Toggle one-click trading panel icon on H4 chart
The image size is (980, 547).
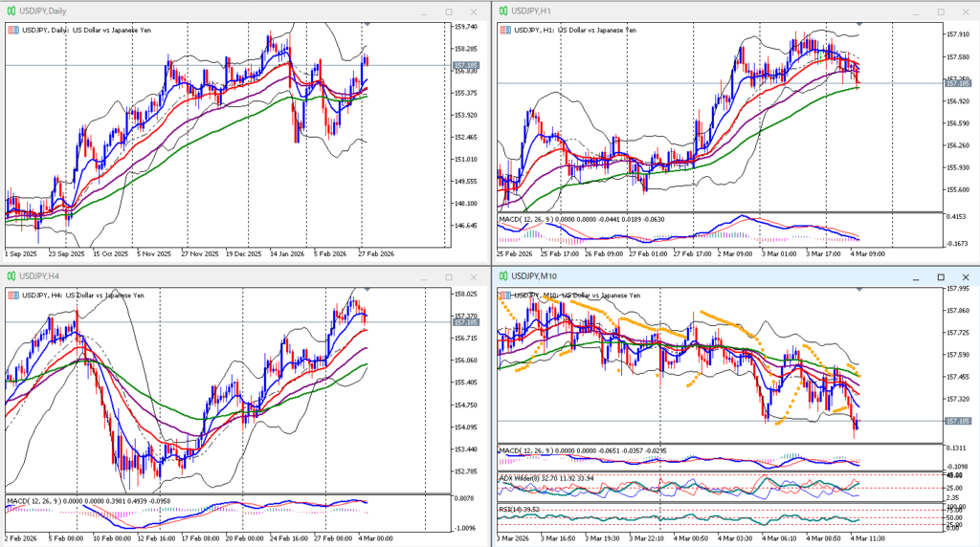pos(12,295)
